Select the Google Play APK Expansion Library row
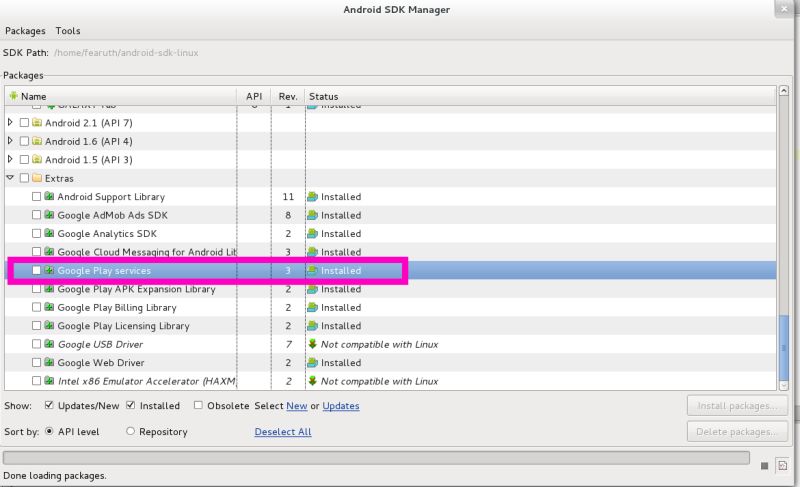This screenshot has width=800, height=487. (x=391, y=289)
